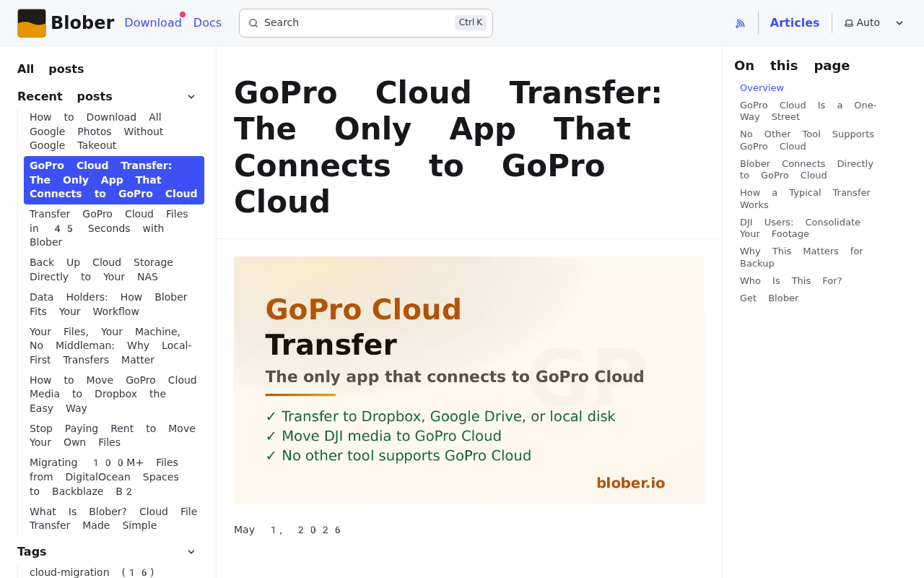924x578 pixels.
Task: Open the Auto theme dropdown
Action: [874, 23]
